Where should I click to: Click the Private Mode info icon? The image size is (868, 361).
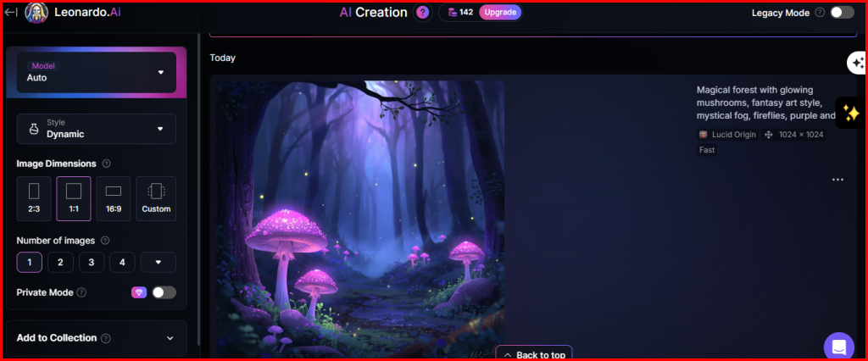click(81, 292)
